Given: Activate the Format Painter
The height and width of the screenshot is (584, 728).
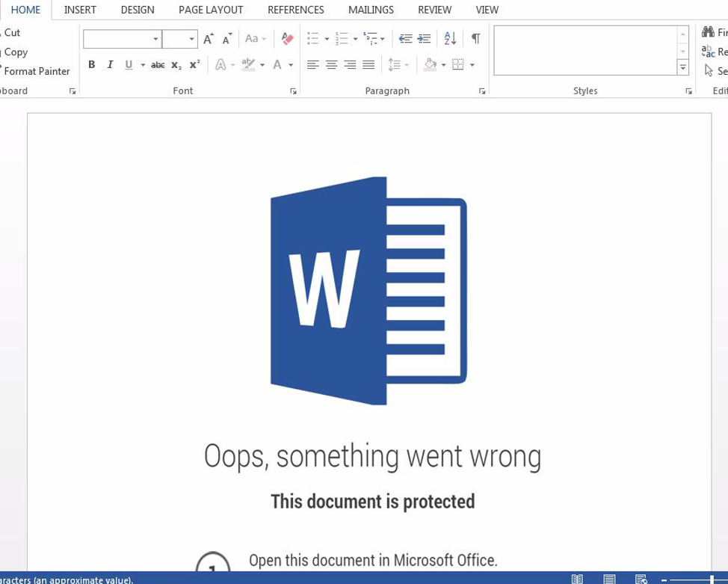Looking at the screenshot, I should click(35, 71).
